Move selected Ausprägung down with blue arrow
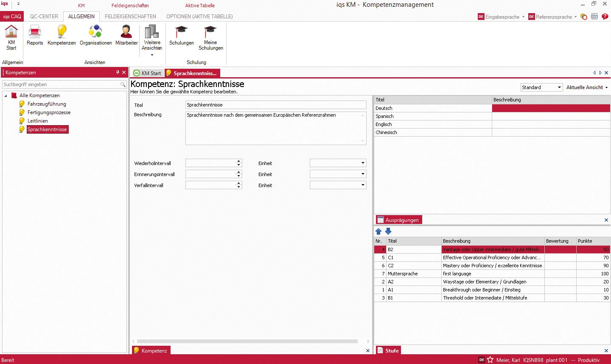 pyautogui.click(x=388, y=231)
